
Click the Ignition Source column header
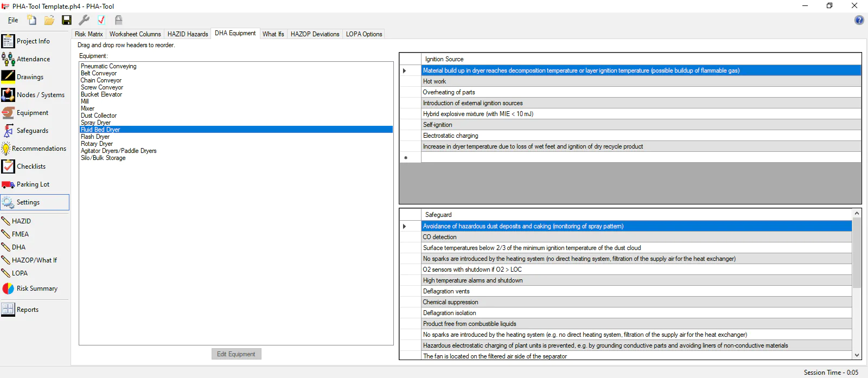[641, 59]
